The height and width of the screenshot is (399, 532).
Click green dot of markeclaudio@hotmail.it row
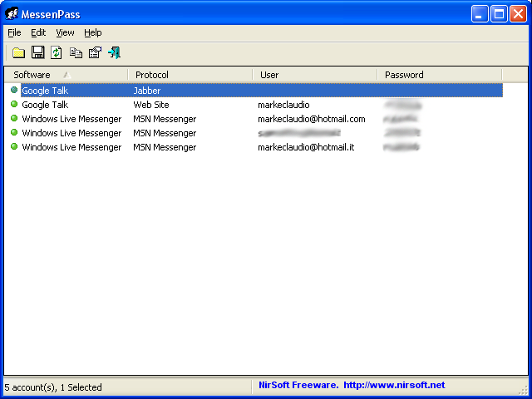click(x=14, y=146)
